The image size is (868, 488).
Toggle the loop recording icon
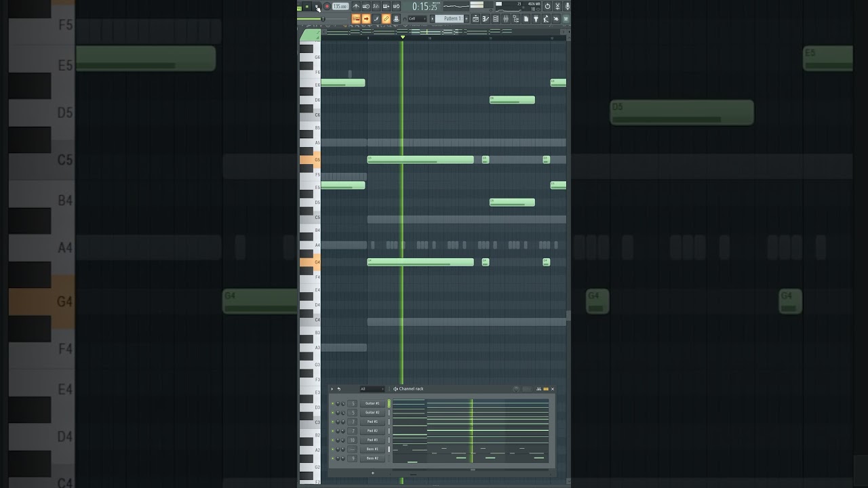pyautogui.click(x=396, y=6)
